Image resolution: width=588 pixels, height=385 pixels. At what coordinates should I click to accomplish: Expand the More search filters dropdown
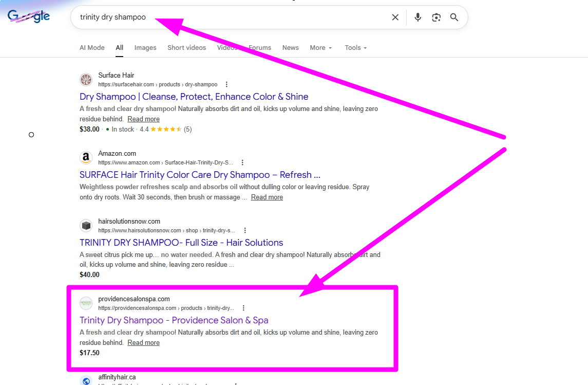tap(320, 48)
